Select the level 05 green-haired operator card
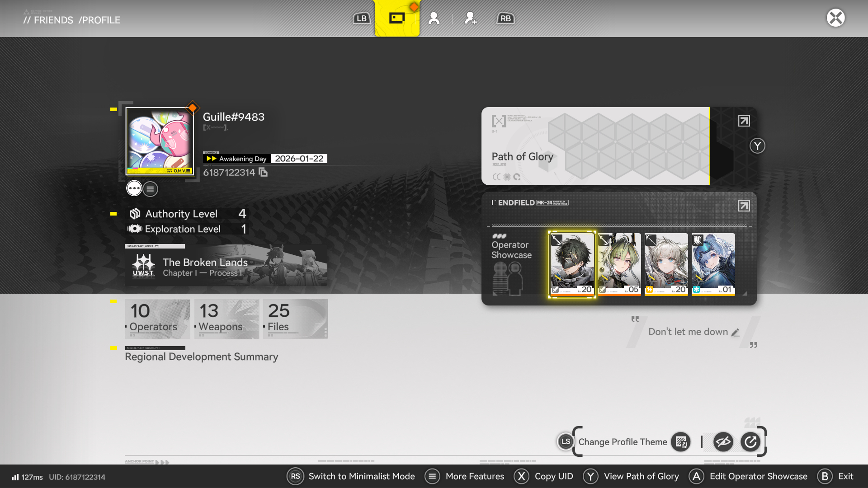The height and width of the screenshot is (488, 868). point(619,264)
